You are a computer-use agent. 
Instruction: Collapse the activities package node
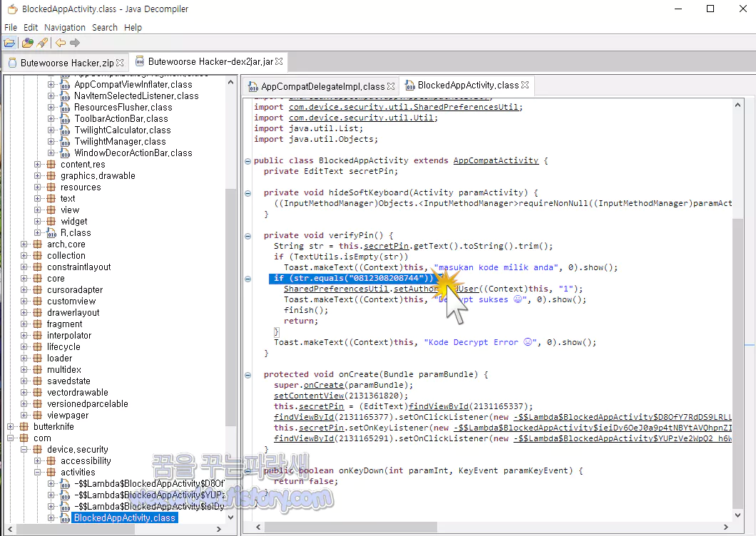pyautogui.click(x=37, y=473)
